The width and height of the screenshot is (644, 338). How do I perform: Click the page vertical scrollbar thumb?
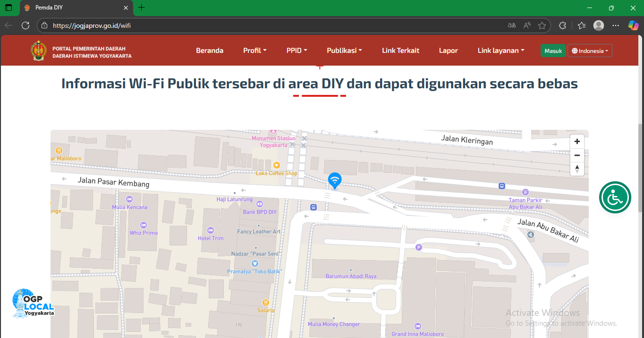pyautogui.click(x=640, y=168)
